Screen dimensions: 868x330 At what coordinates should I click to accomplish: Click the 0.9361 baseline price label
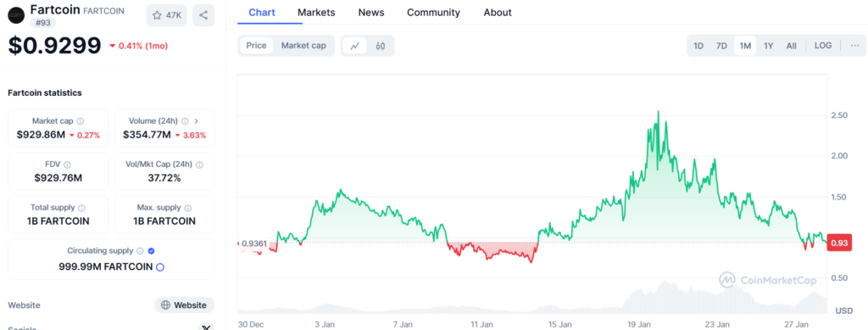(254, 243)
